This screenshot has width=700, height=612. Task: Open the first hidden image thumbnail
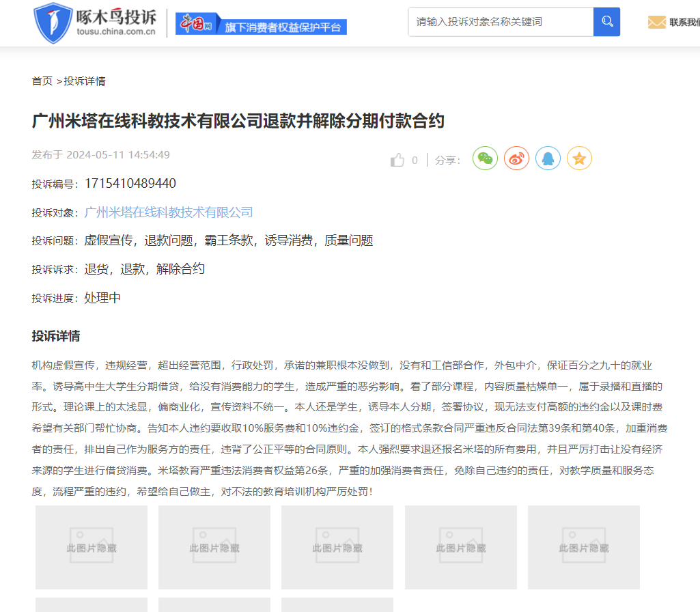tap(92, 547)
